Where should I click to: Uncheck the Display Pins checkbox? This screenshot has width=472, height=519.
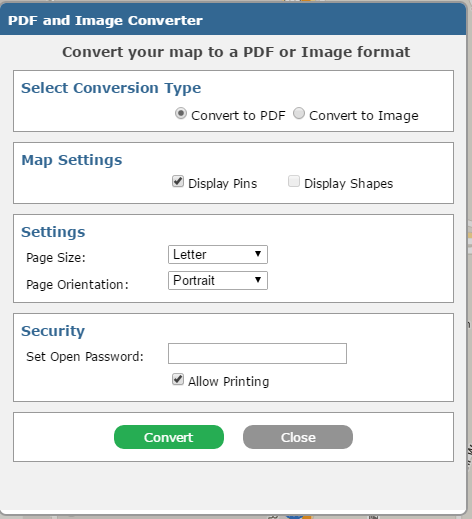pos(178,182)
